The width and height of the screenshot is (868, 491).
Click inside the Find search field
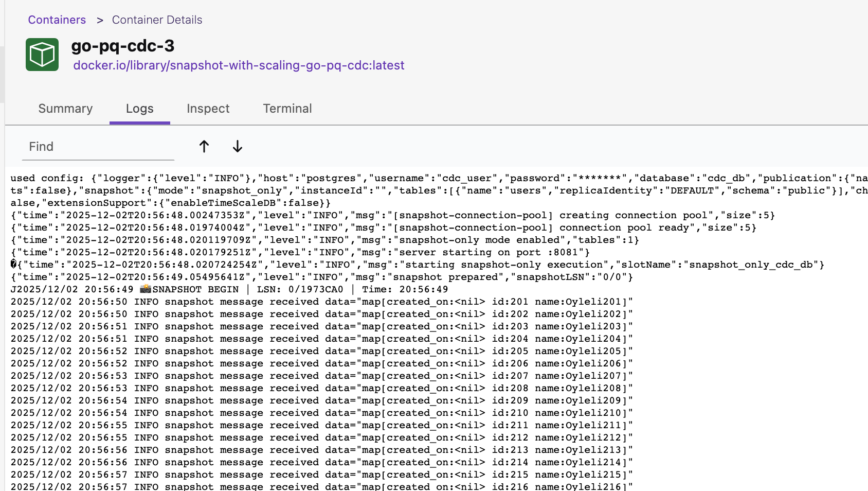(x=98, y=147)
